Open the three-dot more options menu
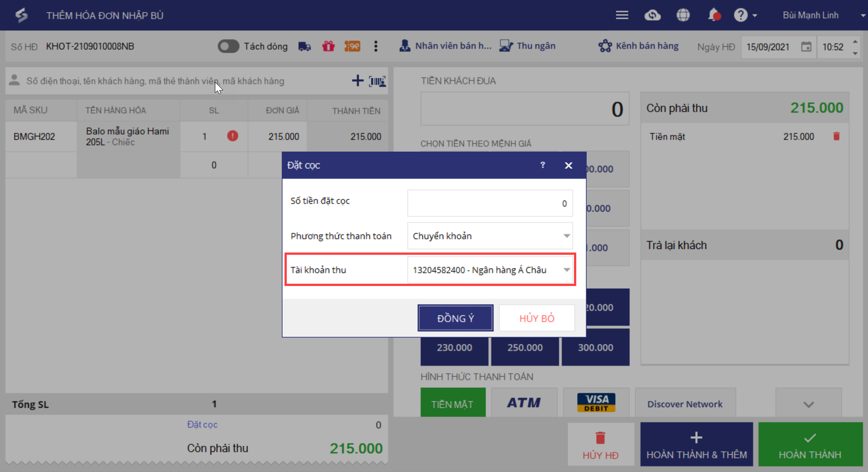 pyautogui.click(x=376, y=46)
